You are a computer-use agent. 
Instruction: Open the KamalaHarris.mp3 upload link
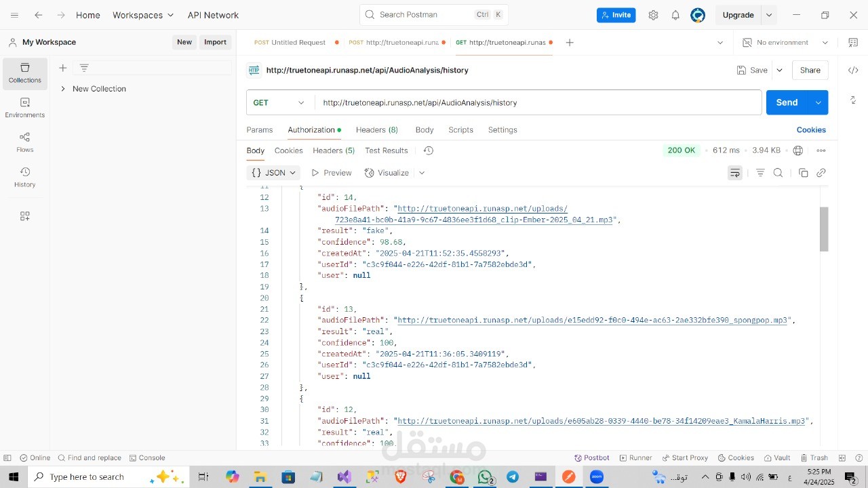(601, 421)
